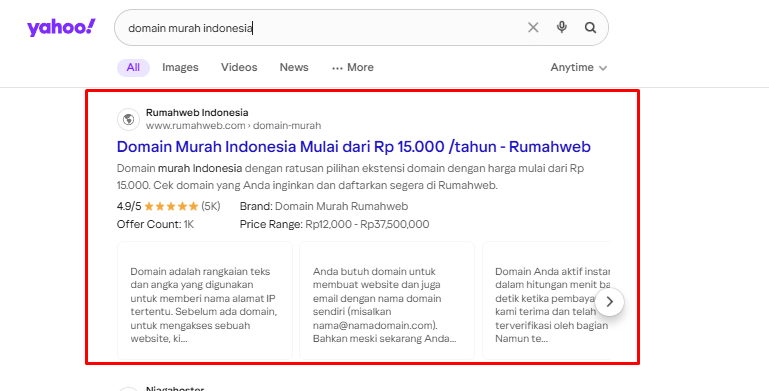Open the Domain Murah Indonesia Rumahweb result title

point(354,147)
